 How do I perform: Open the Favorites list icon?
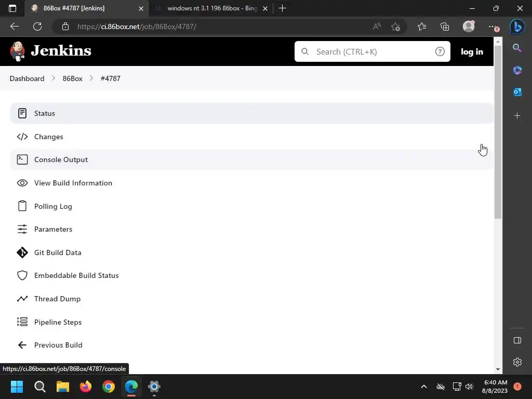(x=422, y=26)
